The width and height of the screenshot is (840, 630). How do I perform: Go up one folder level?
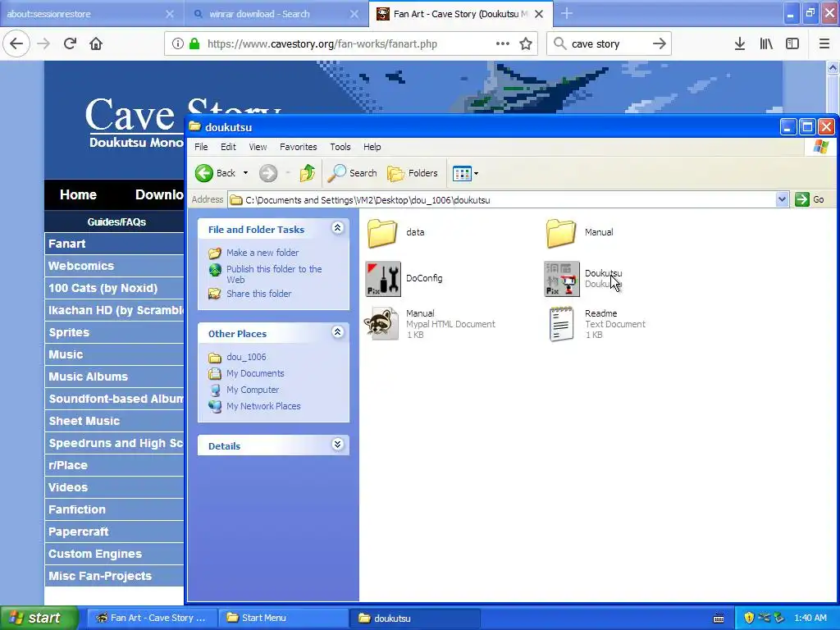click(308, 173)
